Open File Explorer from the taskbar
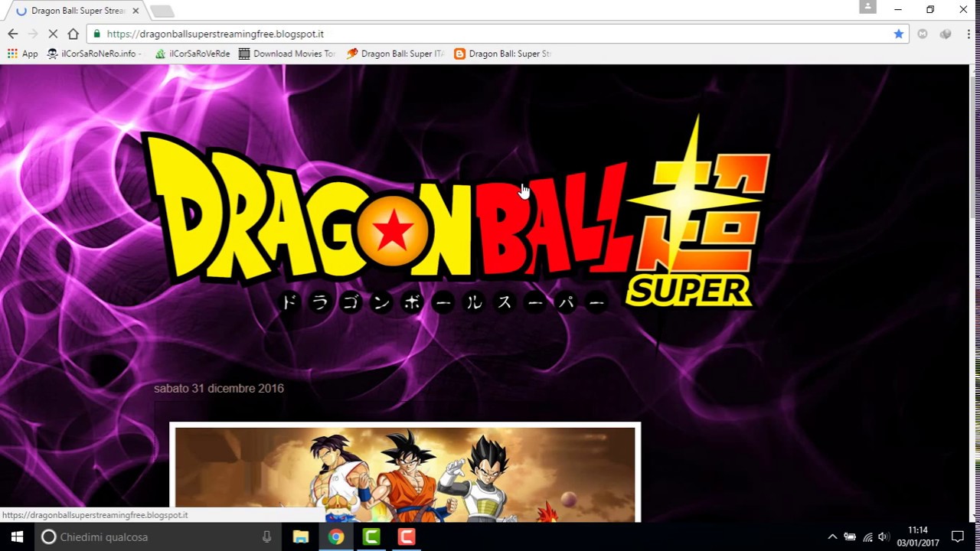Screen dimensions: 980x551 (x=301, y=536)
